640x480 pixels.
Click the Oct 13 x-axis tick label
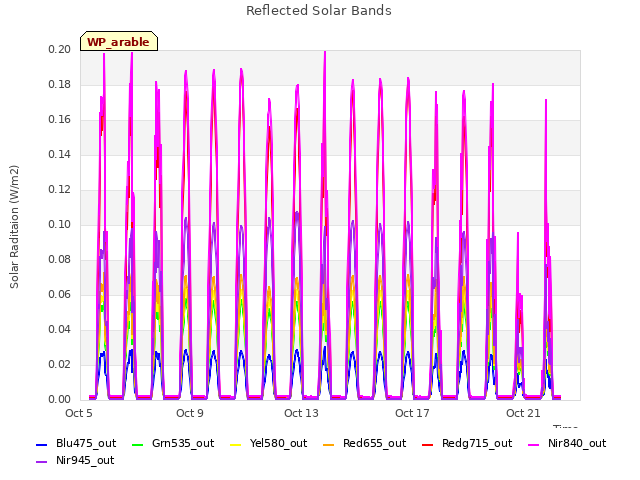(x=301, y=413)
